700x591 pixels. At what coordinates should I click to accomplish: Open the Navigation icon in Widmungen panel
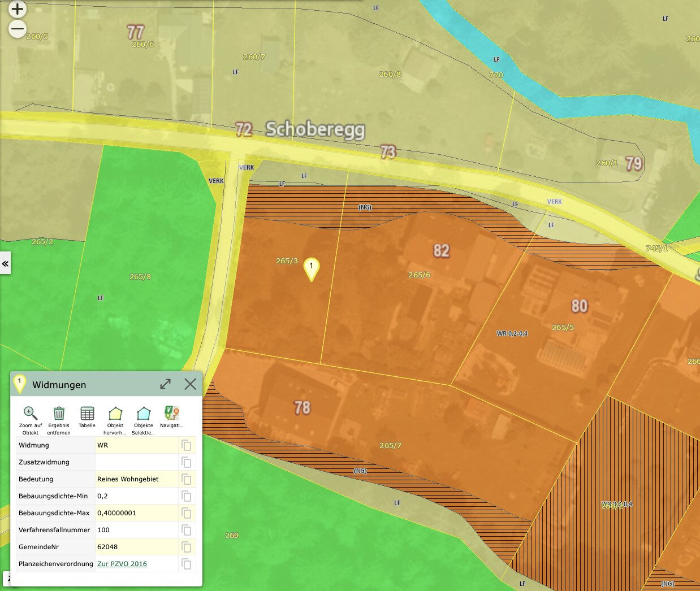(171, 414)
